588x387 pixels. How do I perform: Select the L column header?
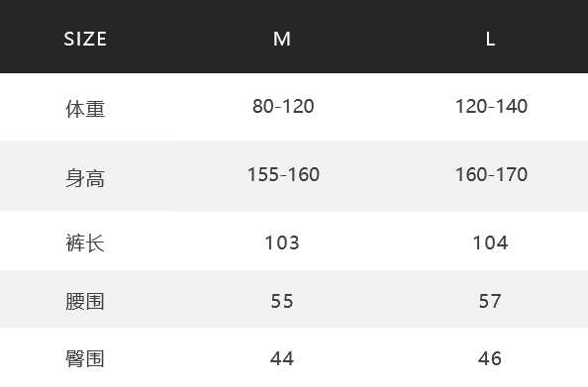pos(490,39)
